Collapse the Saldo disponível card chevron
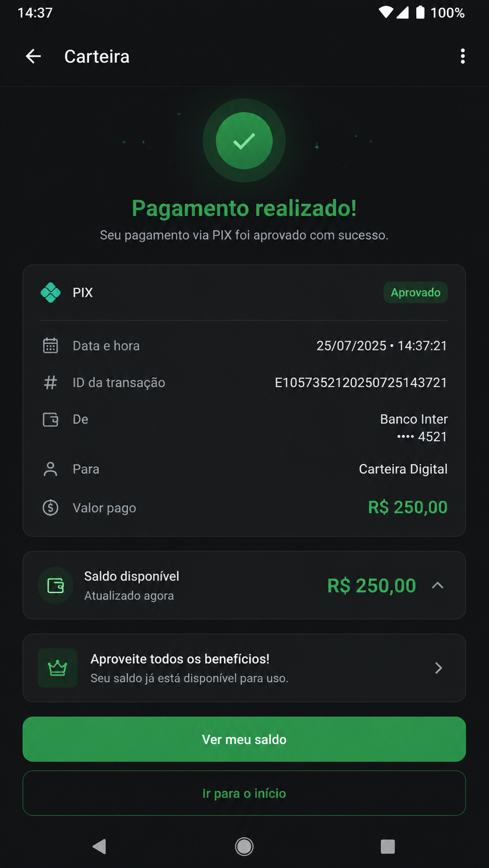 (x=438, y=586)
